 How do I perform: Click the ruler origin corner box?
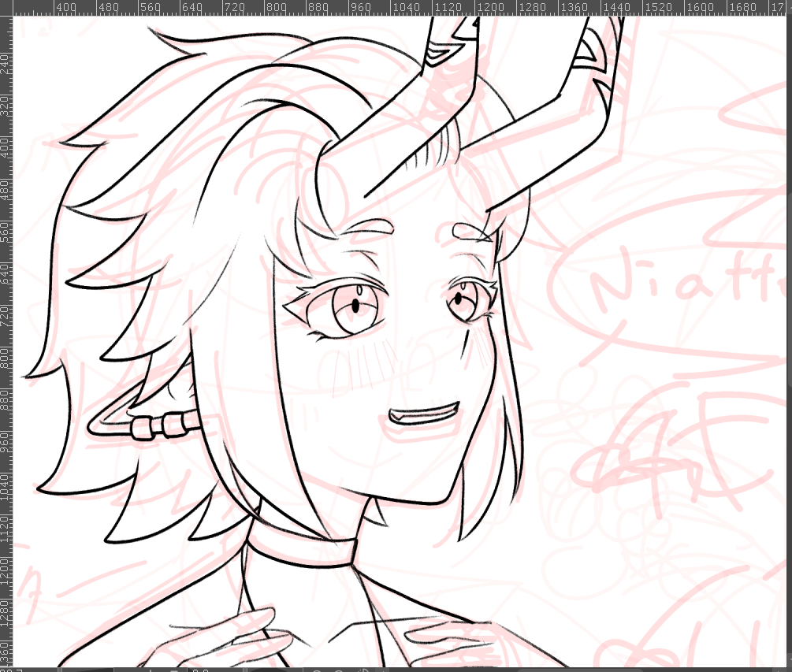7,7
